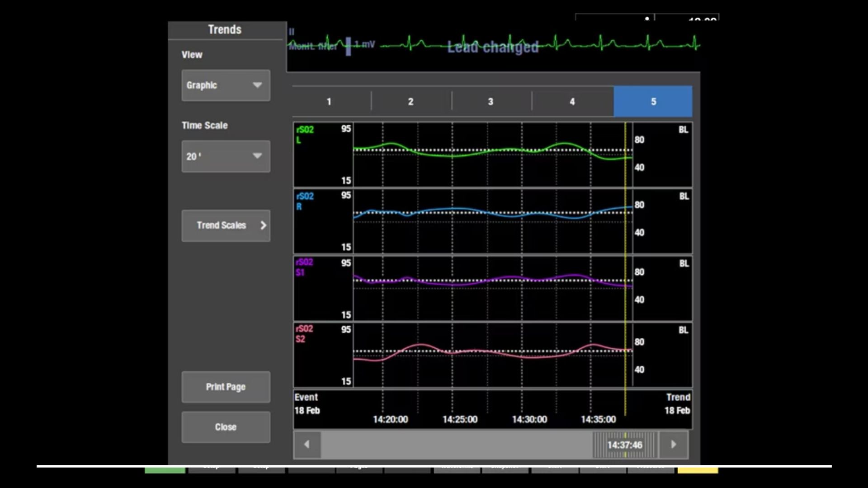The height and width of the screenshot is (488, 868).
Task: Click the Print Page button
Action: pyautogui.click(x=226, y=387)
